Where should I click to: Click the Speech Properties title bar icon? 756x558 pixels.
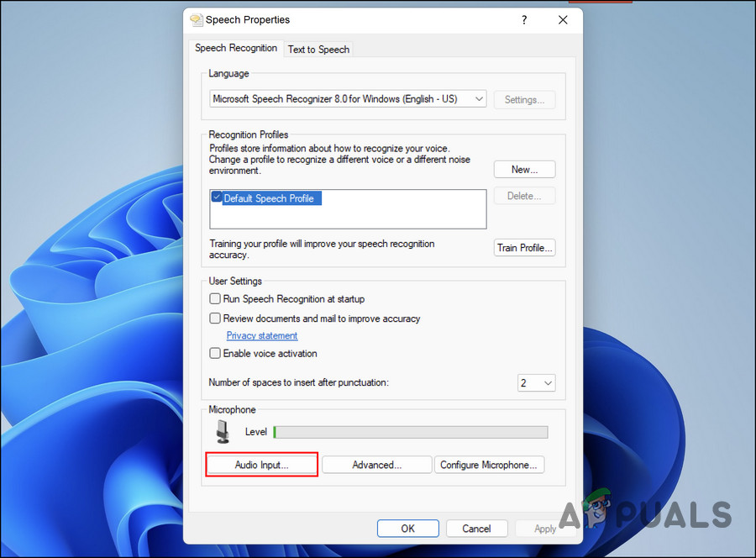coord(197,20)
